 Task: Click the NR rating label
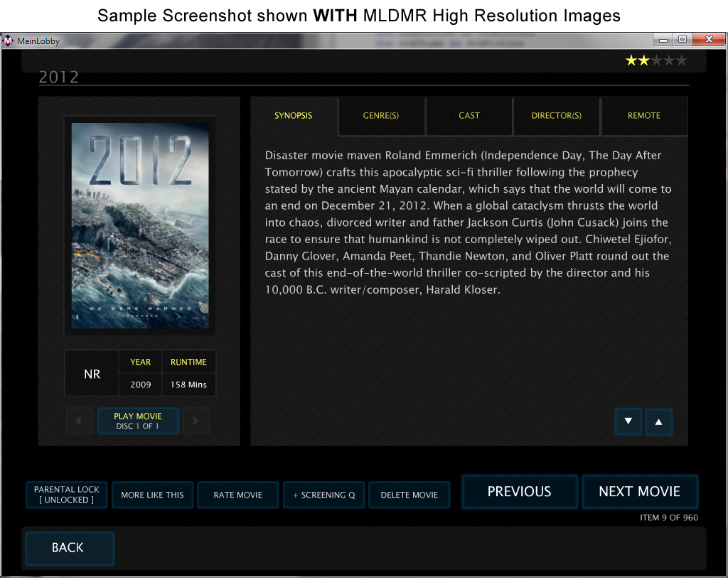coord(92,374)
